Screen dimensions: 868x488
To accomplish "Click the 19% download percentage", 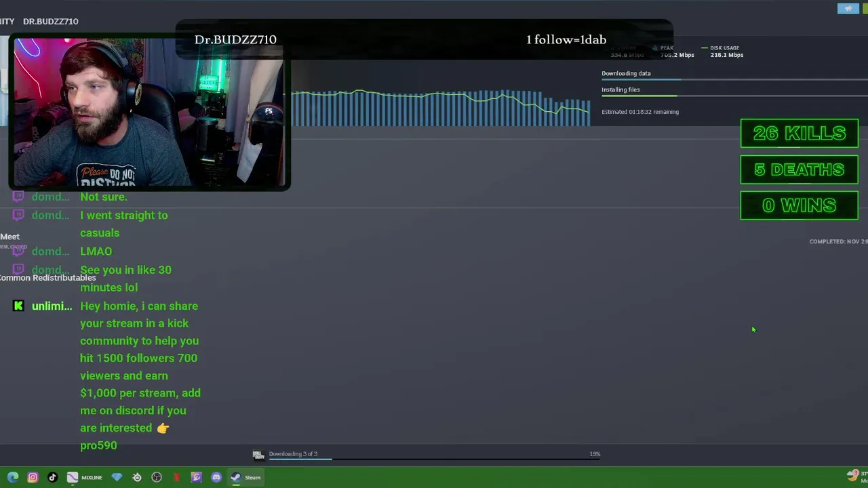I will 595,453.
